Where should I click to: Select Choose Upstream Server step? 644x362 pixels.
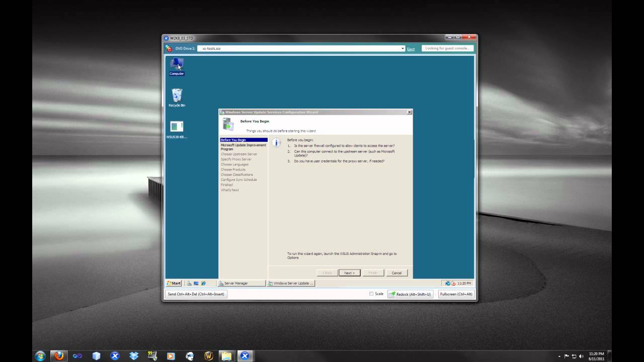coord(239,154)
